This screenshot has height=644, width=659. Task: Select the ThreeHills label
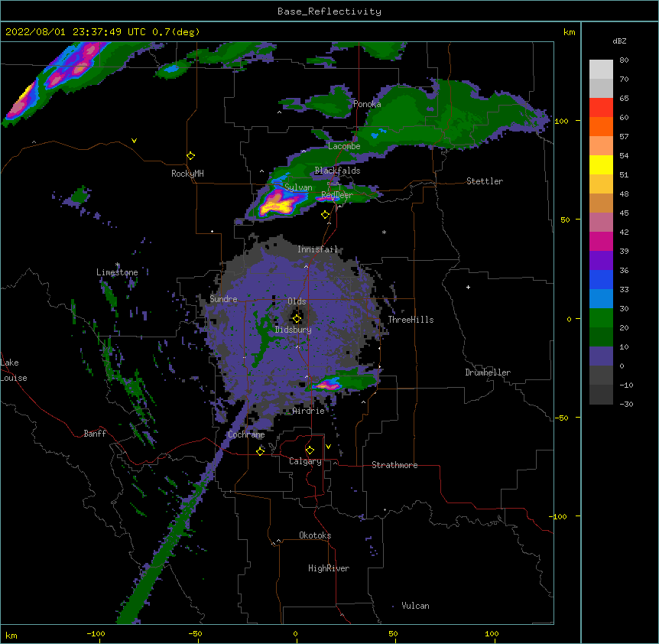[x=411, y=320]
